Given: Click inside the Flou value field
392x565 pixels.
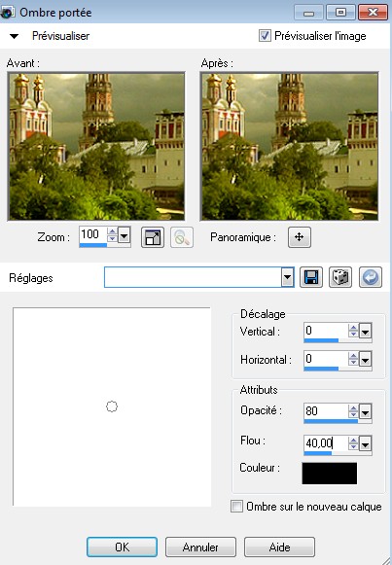Looking at the screenshot, I should click(x=326, y=442).
